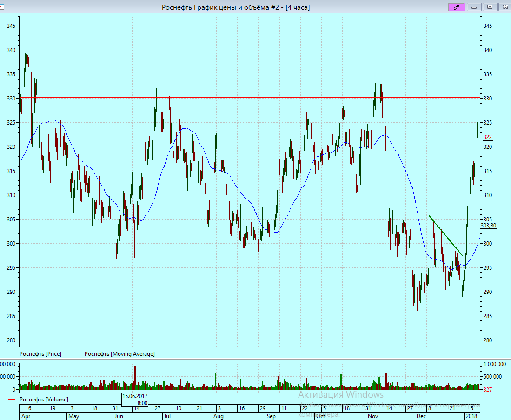Click day '6' above Apr
Screen dimensions: 511x420
point(30,408)
